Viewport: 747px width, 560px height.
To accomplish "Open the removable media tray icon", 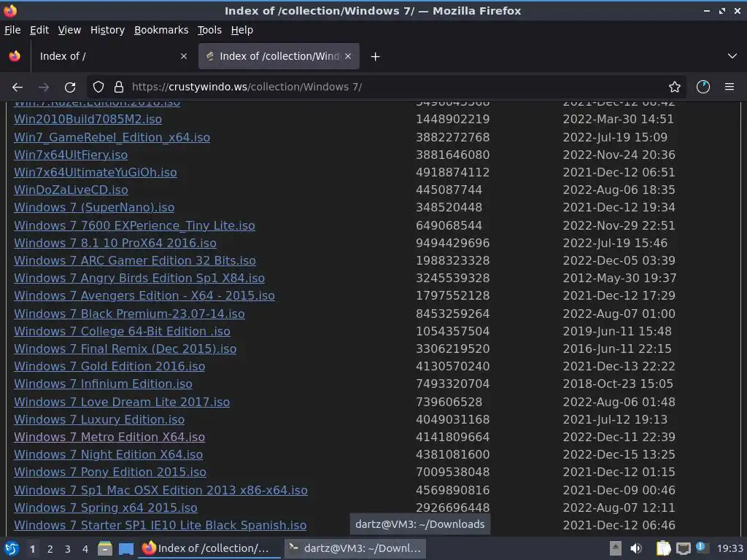I will click(616, 548).
